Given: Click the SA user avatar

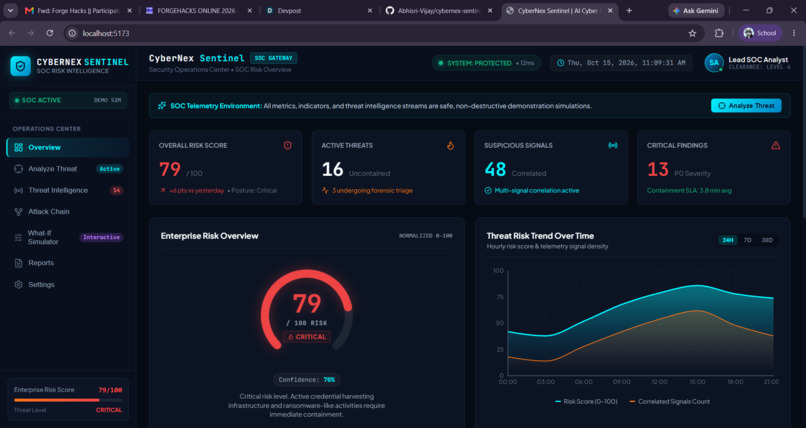Looking at the screenshot, I should pyautogui.click(x=714, y=63).
